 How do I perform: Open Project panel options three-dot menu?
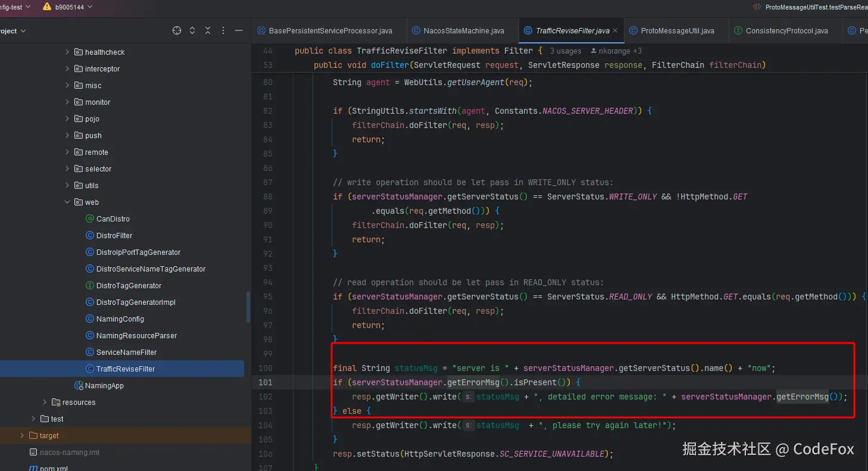point(223,30)
